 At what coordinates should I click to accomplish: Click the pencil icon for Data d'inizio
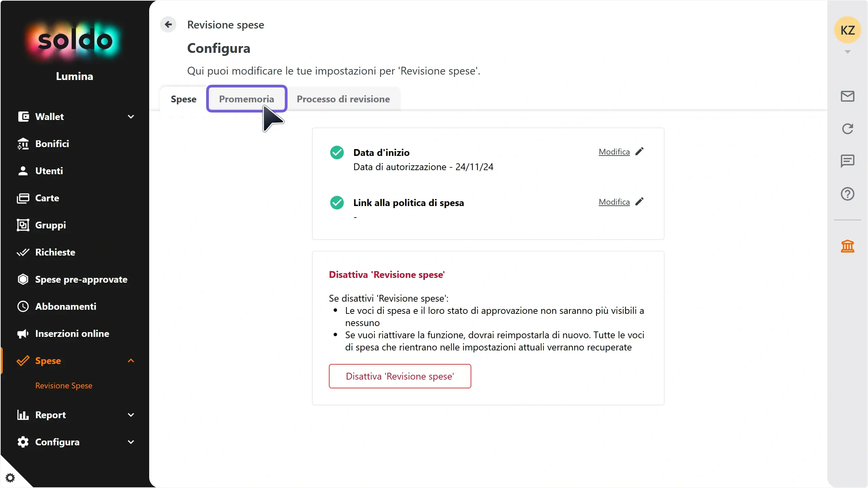coord(639,151)
